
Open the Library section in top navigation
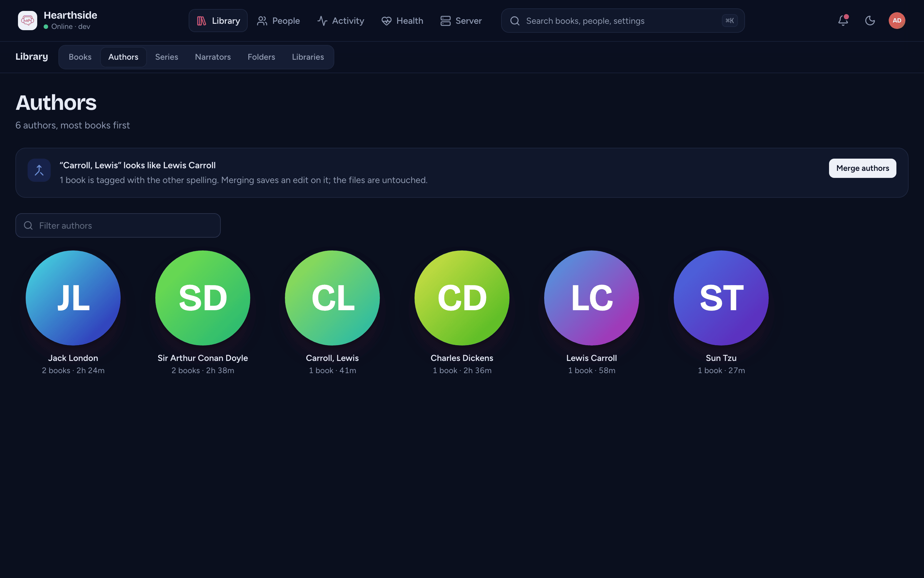pyautogui.click(x=218, y=21)
